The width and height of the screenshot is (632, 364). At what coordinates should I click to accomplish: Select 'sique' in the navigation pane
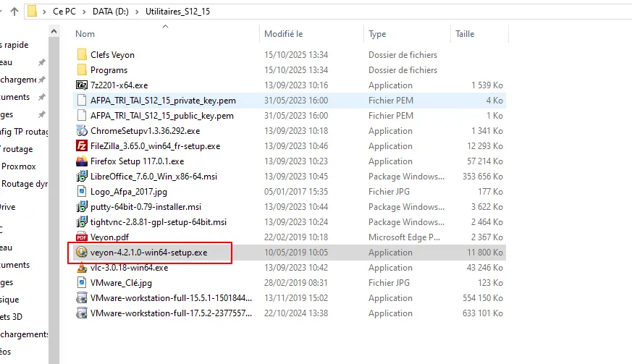9,300
